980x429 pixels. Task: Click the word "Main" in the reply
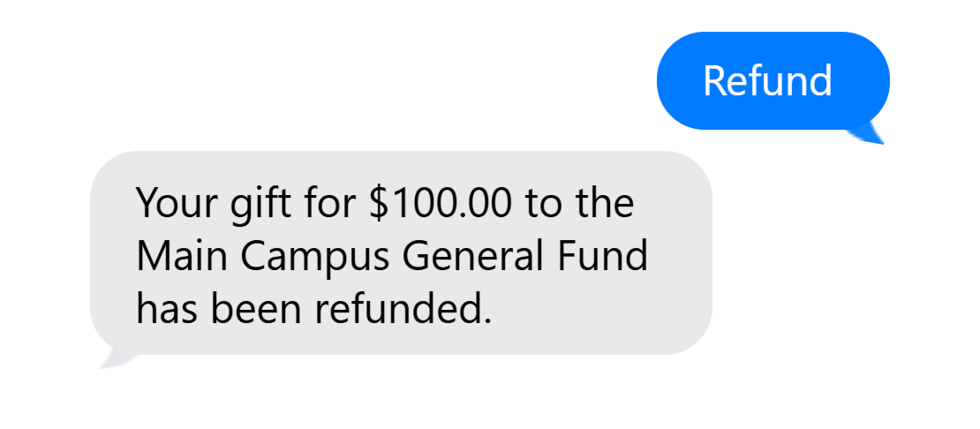(182, 256)
